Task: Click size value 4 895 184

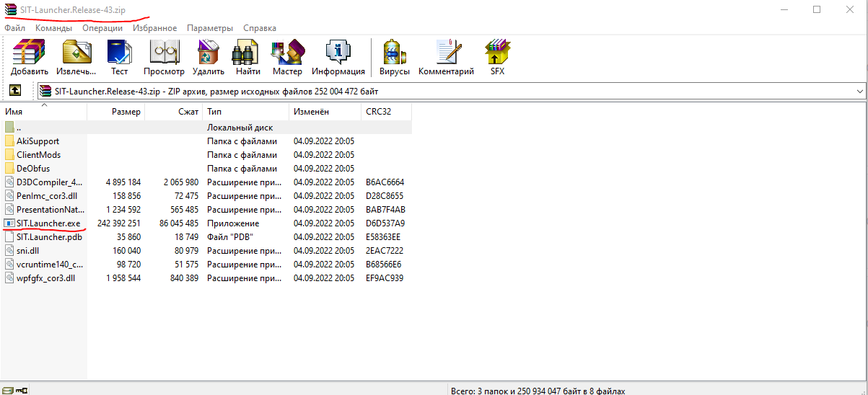Action: [x=123, y=182]
